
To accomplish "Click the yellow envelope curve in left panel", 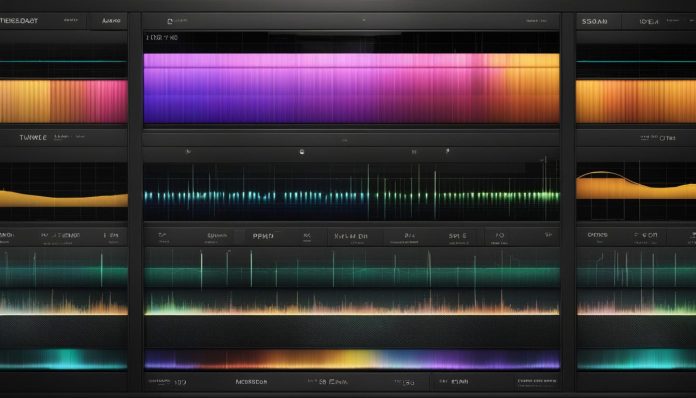I will [63, 199].
